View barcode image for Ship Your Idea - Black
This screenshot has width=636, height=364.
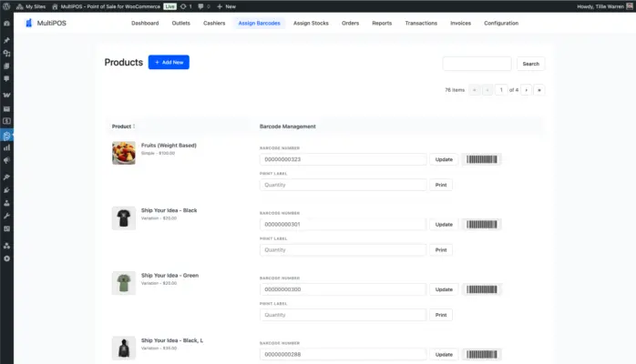tap(481, 224)
